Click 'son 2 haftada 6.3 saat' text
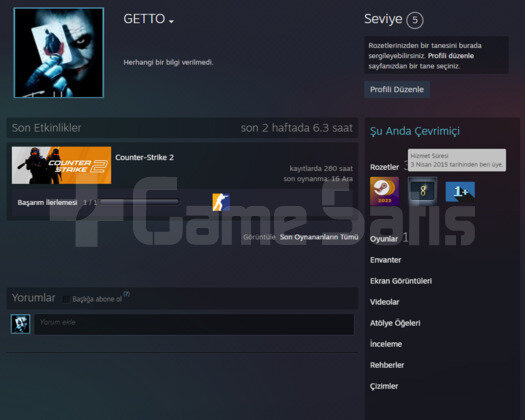The width and height of the screenshot is (525, 420). click(296, 128)
